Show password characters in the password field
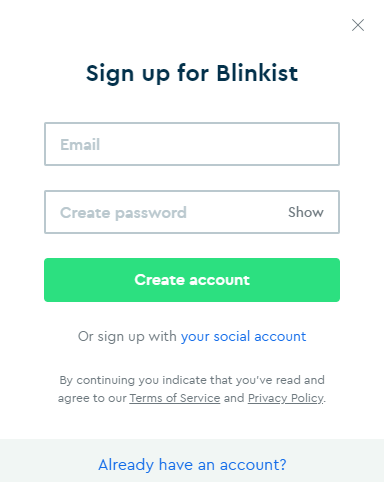384x482 pixels. coord(306,212)
